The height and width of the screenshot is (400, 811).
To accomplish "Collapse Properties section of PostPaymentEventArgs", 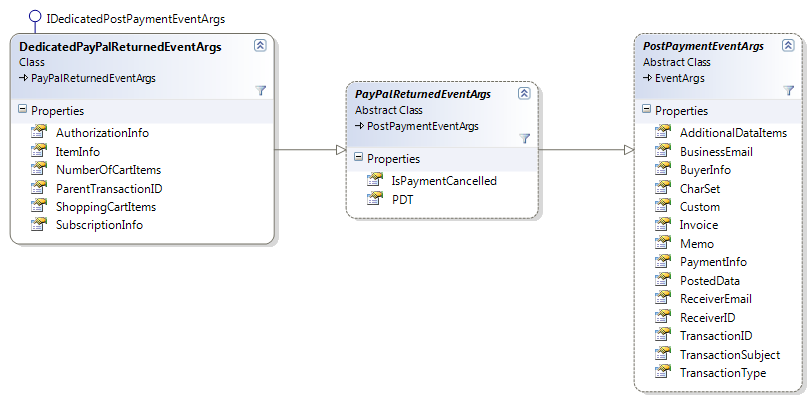I will click(x=646, y=109).
